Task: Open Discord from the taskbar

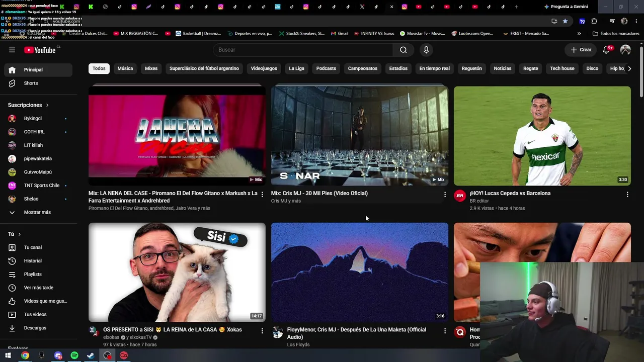Action: click(58, 355)
